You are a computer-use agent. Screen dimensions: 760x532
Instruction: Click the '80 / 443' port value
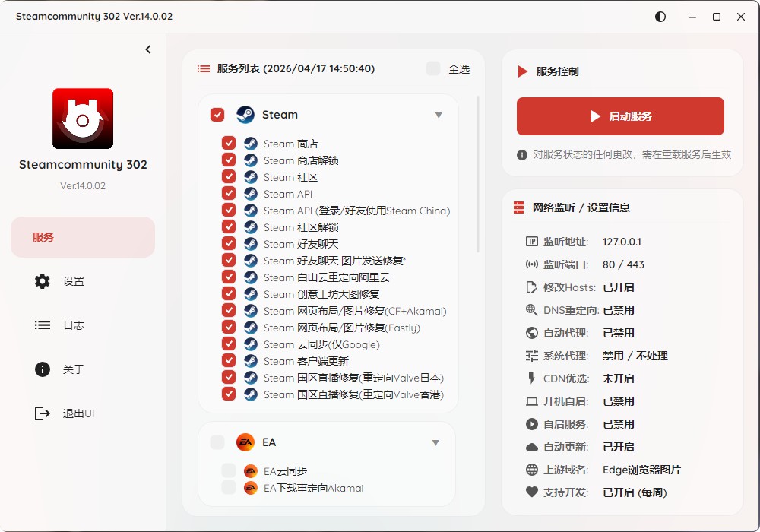click(x=623, y=264)
